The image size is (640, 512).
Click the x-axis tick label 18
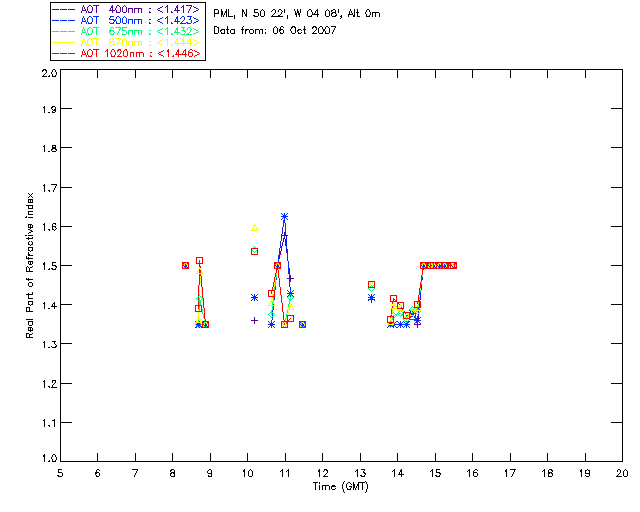pyautogui.click(x=547, y=473)
